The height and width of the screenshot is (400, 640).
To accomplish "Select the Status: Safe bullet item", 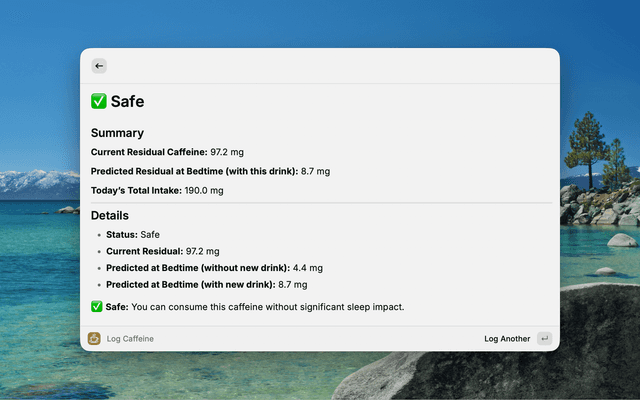I will click(133, 234).
